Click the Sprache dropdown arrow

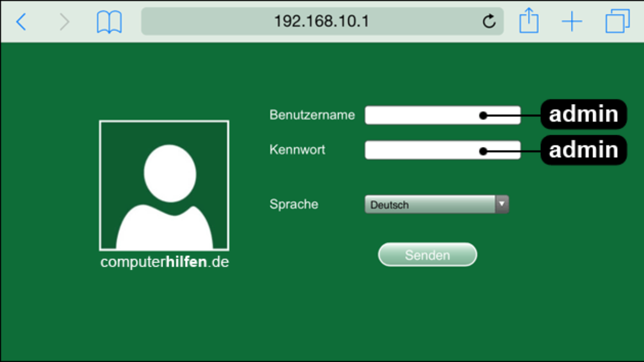click(502, 204)
